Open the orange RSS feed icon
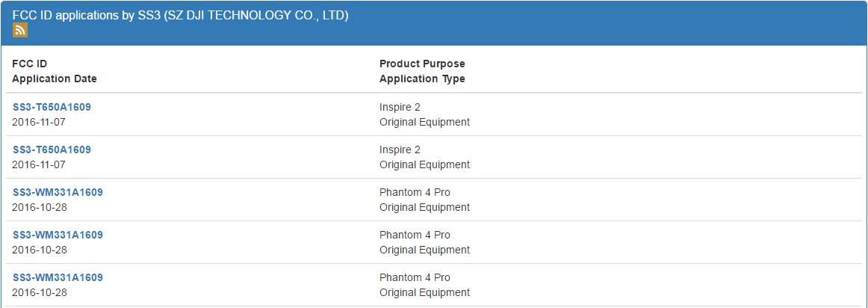Viewport: 868px width, 308px height. coord(20,31)
